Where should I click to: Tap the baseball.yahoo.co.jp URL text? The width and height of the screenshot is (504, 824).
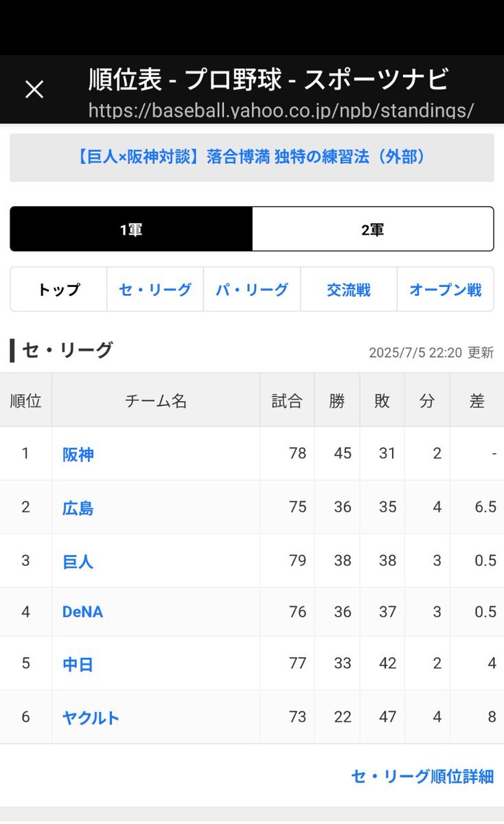(x=281, y=111)
